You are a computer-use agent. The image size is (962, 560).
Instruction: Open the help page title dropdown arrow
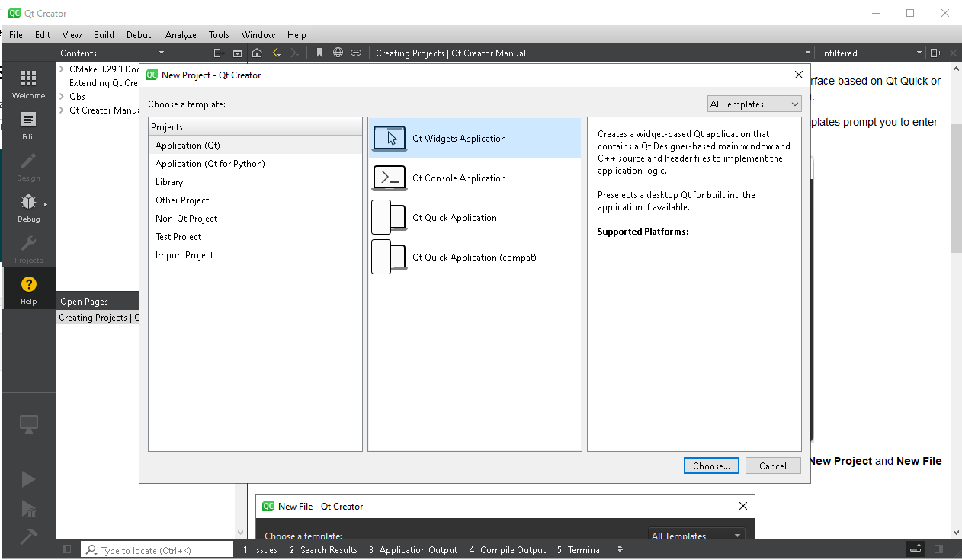(807, 53)
